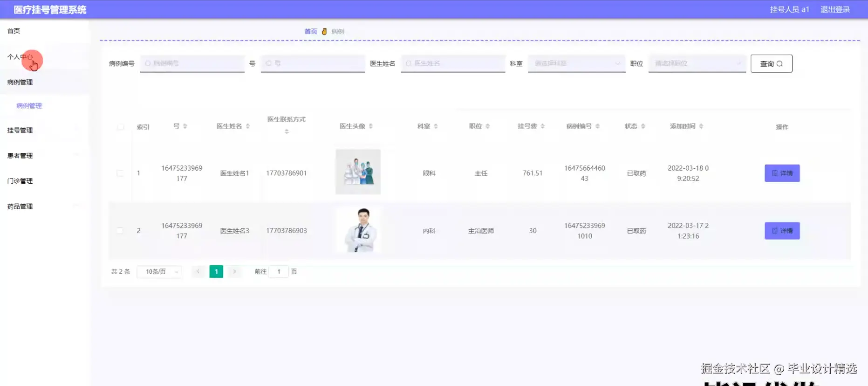The width and height of the screenshot is (868, 386).
Task: Sort by 医生头像 column arrows
Action: point(371,126)
